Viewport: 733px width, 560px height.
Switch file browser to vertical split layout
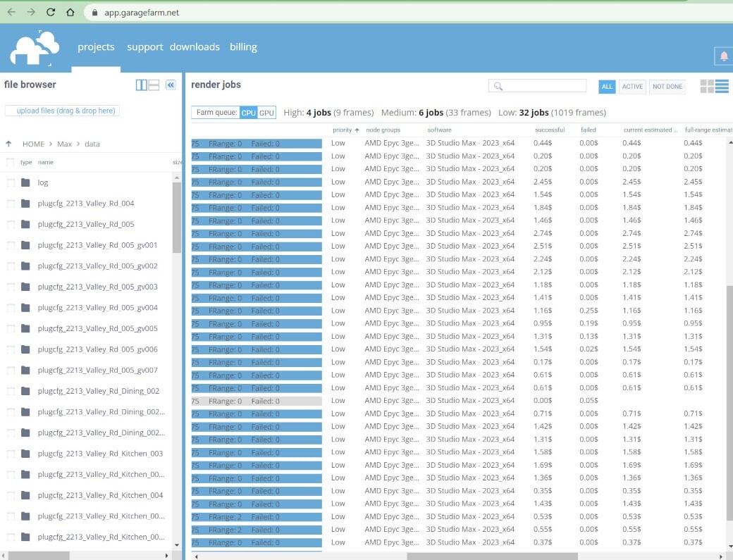click(x=142, y=85)
